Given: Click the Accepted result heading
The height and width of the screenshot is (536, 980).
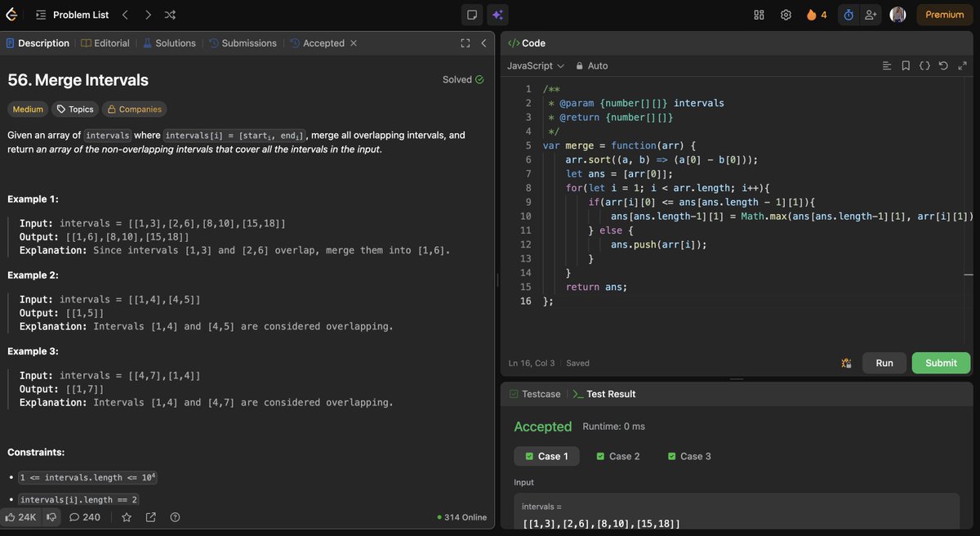Looking at the screenshot, I should pos(542,427).
